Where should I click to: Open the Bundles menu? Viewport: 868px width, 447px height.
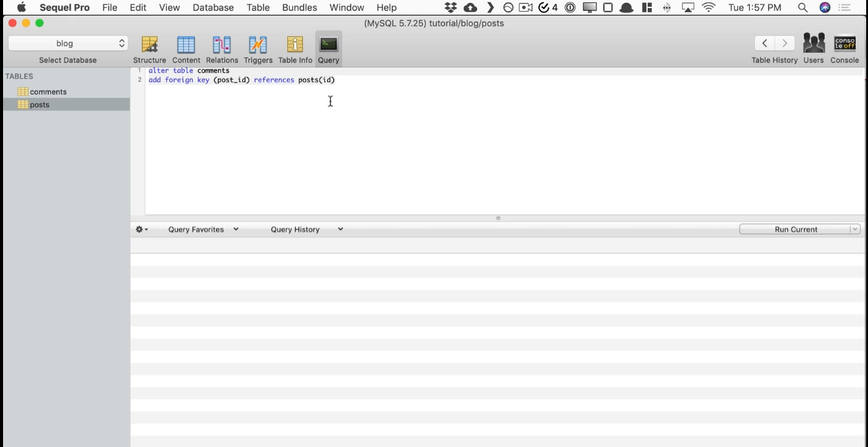click(x=300, y=7)
